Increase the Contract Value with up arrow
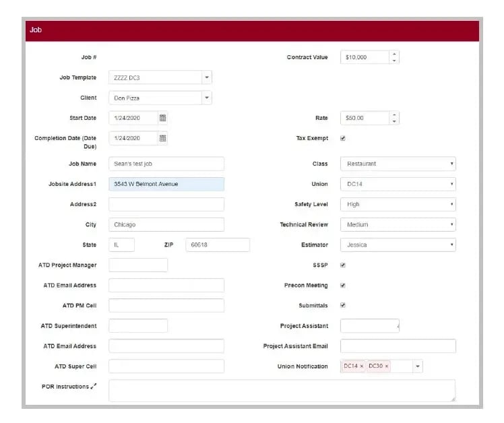The height and width of the screenshot is (423, 504). click(394, 54)
